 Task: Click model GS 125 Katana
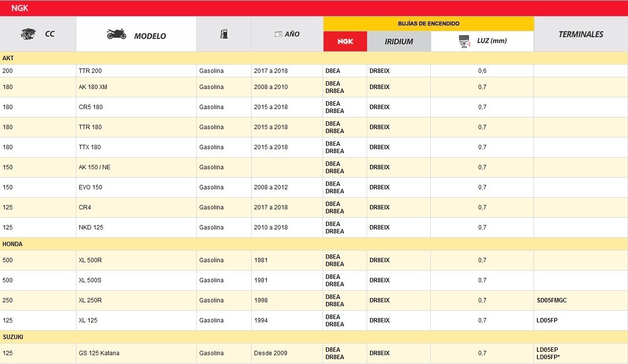(x=99, y=353)
